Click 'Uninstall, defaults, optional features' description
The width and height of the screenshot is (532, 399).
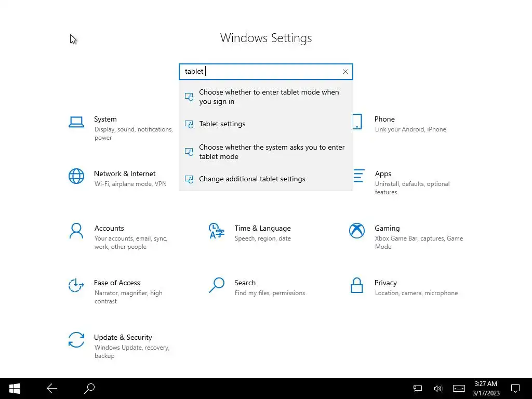(x=412, y=188)
